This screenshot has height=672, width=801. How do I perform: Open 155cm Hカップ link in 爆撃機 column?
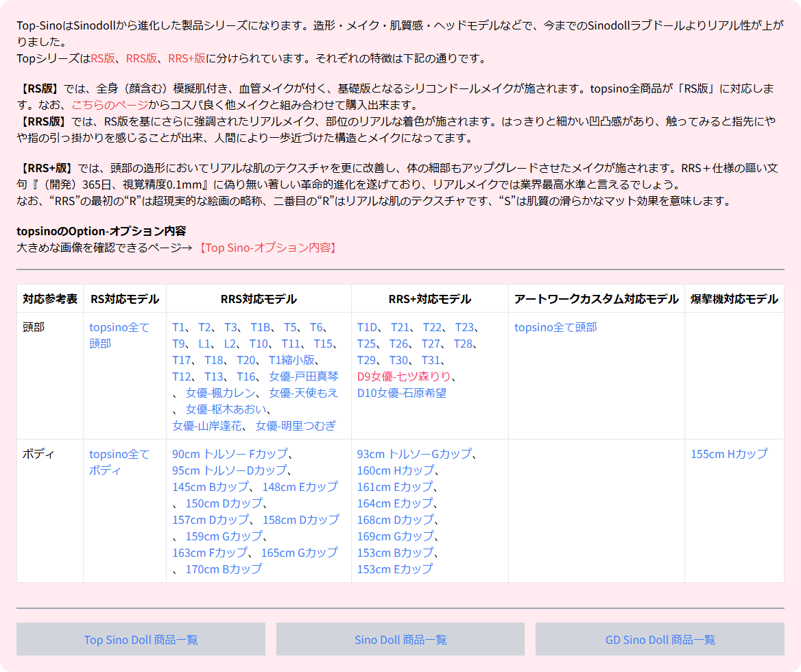[x=729, y=454]
